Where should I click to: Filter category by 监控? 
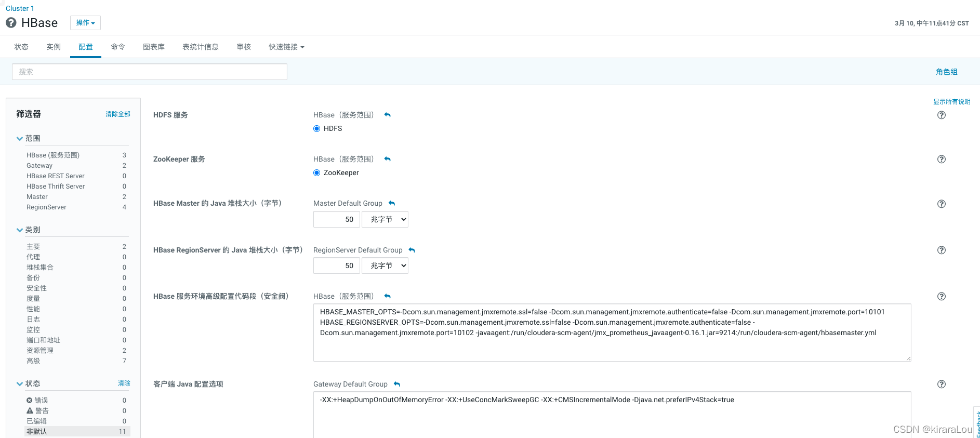click(x=76, y=330)
